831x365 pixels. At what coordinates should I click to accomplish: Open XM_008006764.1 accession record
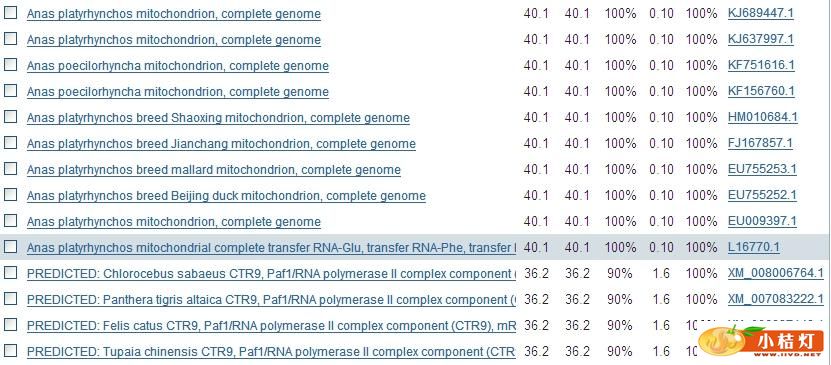coord(775,273)
